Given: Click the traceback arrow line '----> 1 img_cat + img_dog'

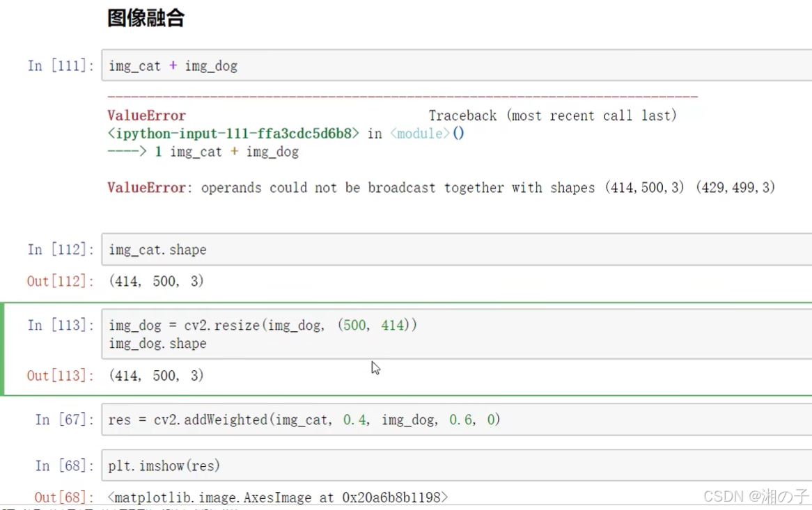Looking at the screenshot, I should click(x=203, y=152).
